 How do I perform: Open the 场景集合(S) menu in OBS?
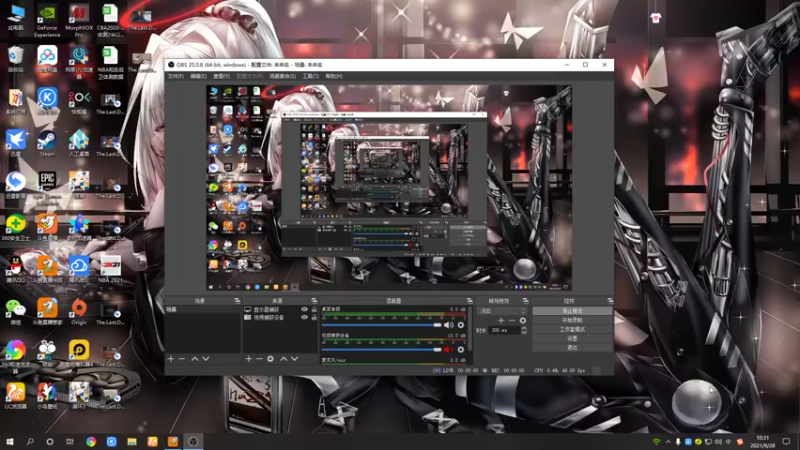point(283,76)
